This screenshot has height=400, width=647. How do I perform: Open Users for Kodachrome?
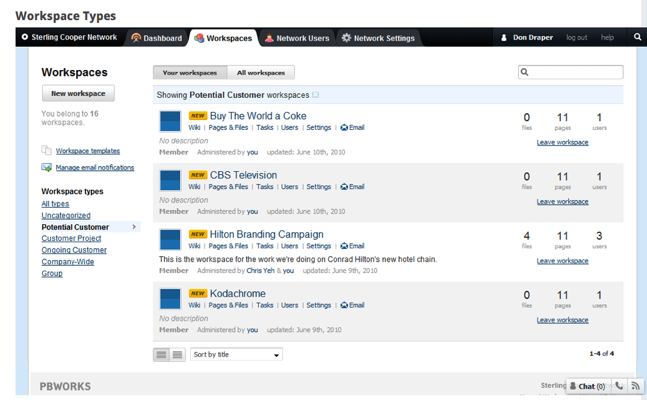click(289, 305)
